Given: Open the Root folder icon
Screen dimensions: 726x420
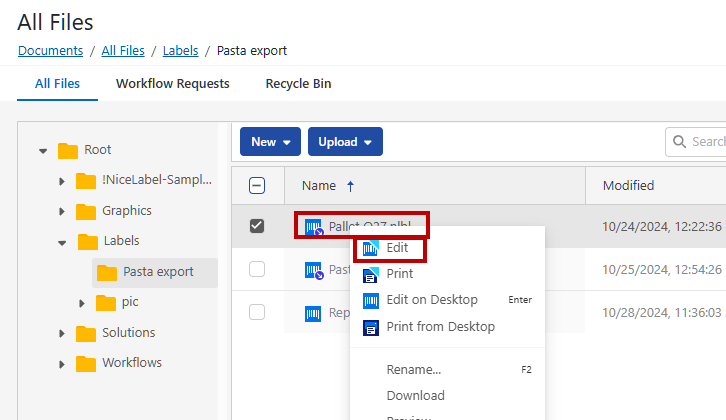Looking at the screenshot, I should coord(68,150).
